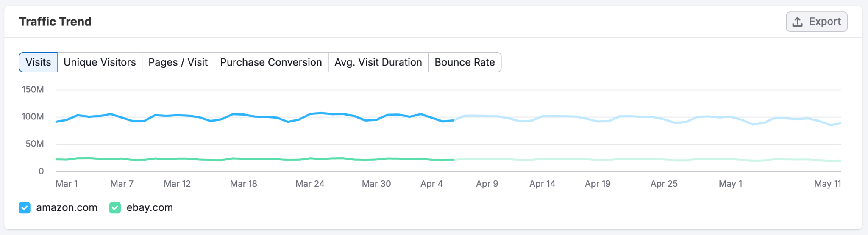The image size is (868, 235).
Task: Show the Purchase Conversion metric
Action: pyautogui.click(x=271, y=62)
